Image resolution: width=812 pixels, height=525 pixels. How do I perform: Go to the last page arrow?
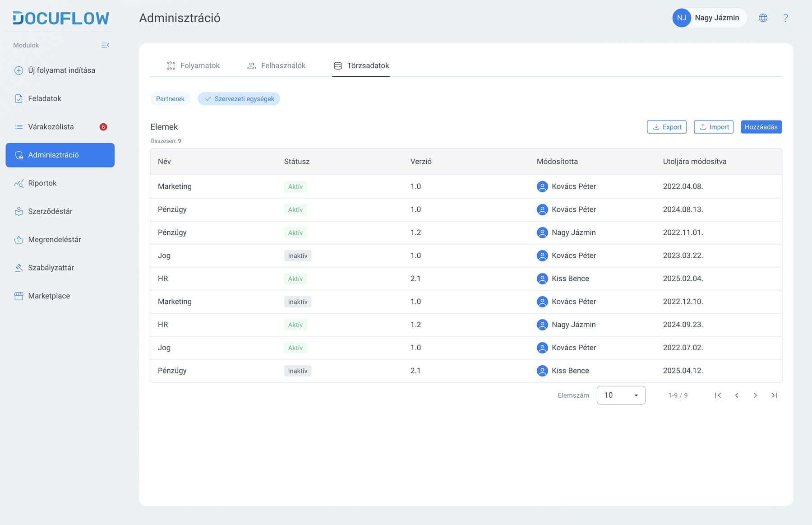(x=774, y=395)
